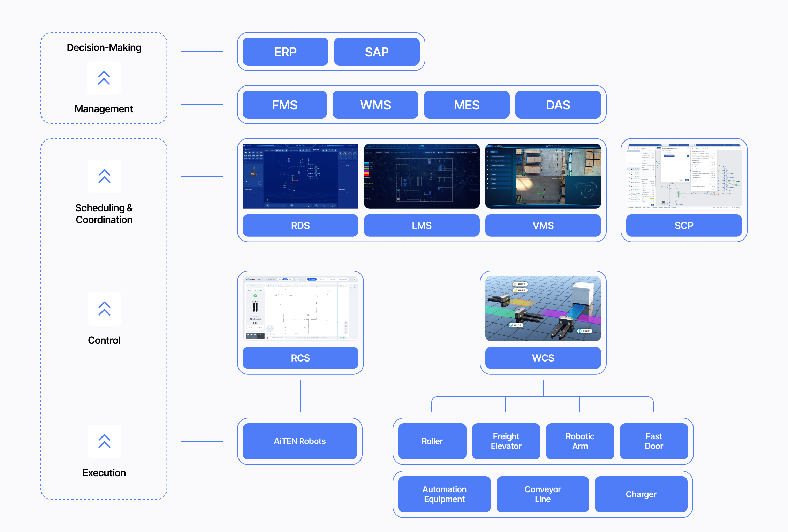Click the double chevron icon above Control
The height and width of the screenshot is (532, 788).
click(x=104, y=309)
